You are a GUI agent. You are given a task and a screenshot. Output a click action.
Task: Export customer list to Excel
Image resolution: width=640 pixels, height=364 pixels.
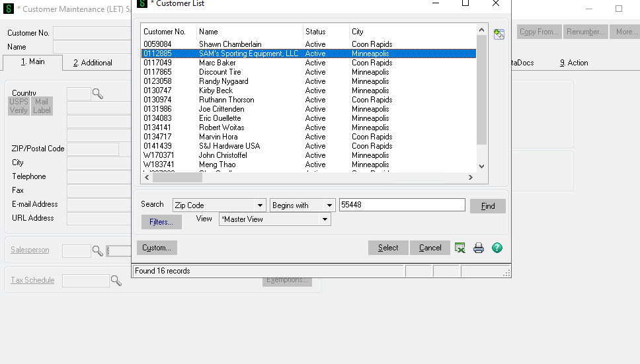point(460,248)
